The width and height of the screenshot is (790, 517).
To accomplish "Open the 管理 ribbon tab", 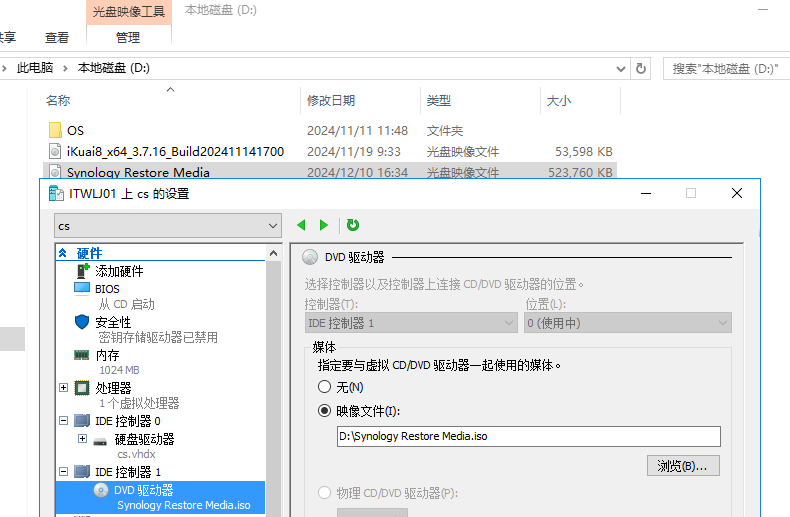I will point(128,38).
